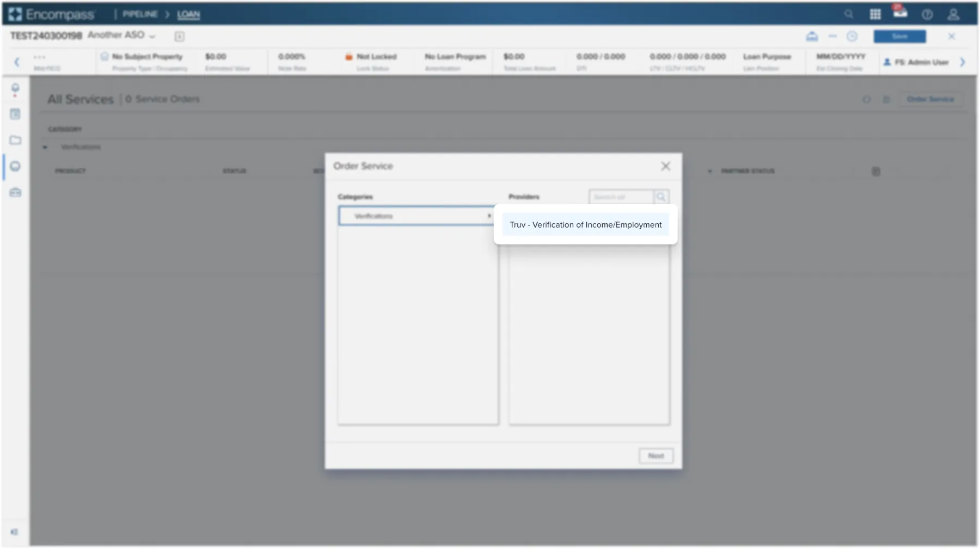Image resolution: width=980 pixels, height=549 pixels.
Task: Open the LOAN breadcrumb link
Action: pyautogui.click(x=188, y=15)
